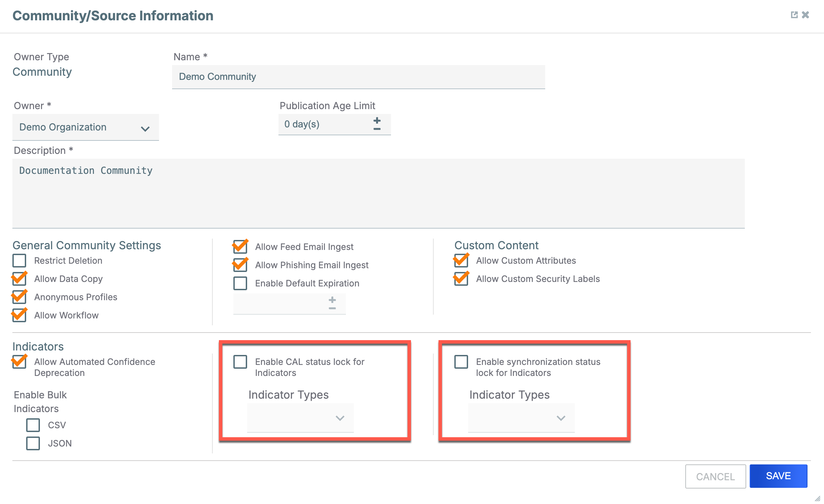Image resolution: width=824 pixels, height=504 pixels.
Task: Click the Default Expiration minus icon
Action: [x=332, y=308]
